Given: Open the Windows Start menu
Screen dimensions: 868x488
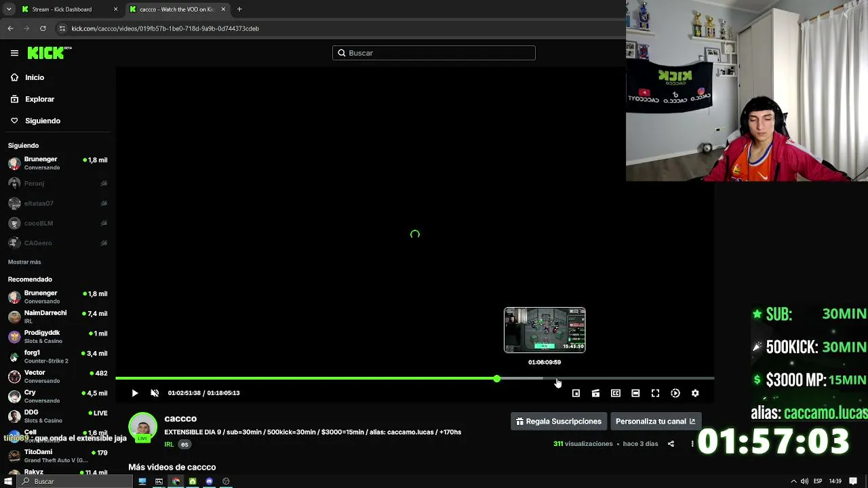Looking at the screenshot, I should (x=8, y=481).
